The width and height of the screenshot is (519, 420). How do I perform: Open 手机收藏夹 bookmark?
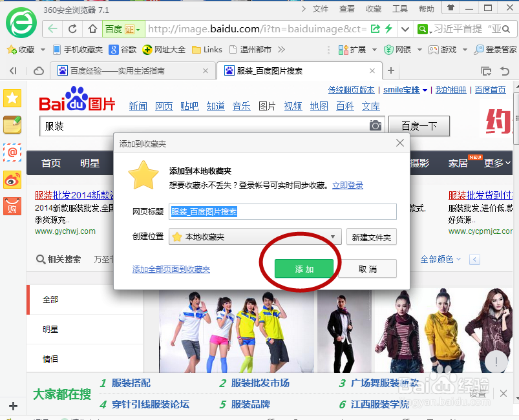(78, 50)
